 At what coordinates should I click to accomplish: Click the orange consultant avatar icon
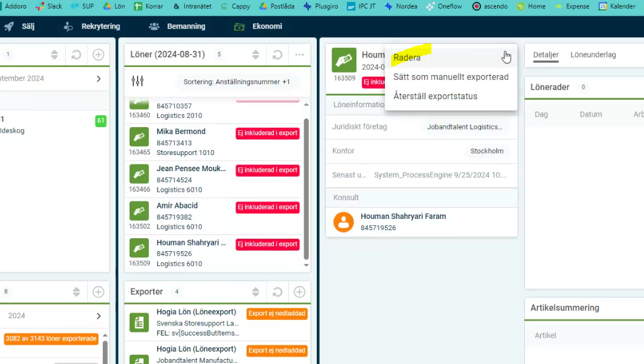pos(343,222)
